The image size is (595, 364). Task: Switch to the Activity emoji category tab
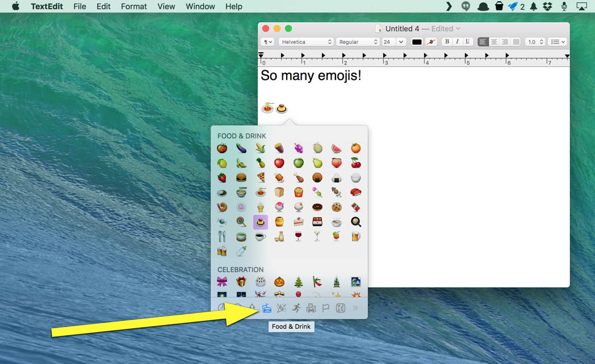[x=296, y=308]
